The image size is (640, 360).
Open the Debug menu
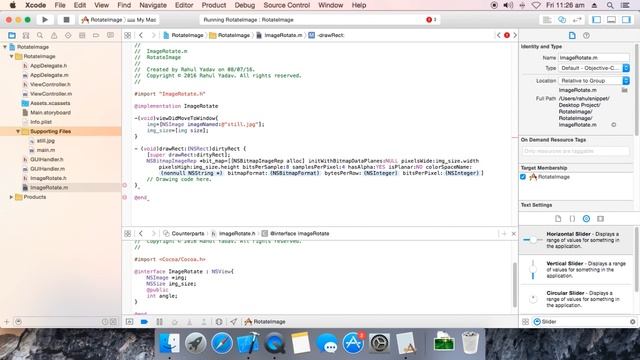click(245, 5)
